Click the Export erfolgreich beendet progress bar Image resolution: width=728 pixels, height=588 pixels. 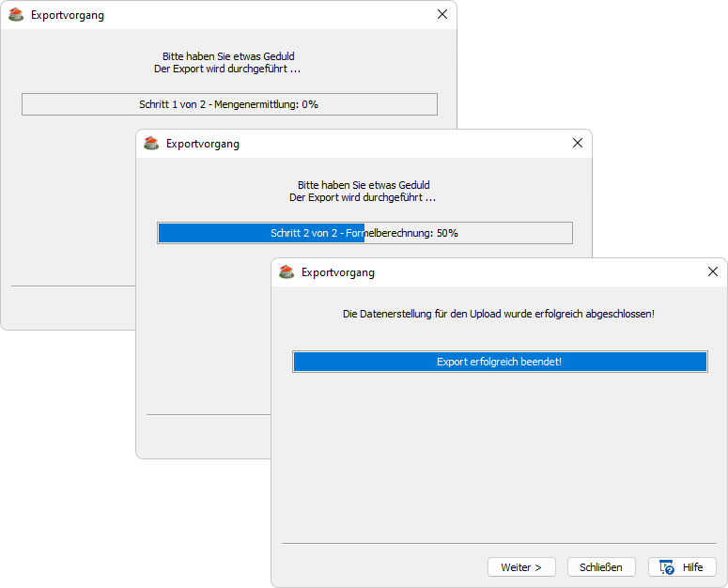[x=499, y=362]
